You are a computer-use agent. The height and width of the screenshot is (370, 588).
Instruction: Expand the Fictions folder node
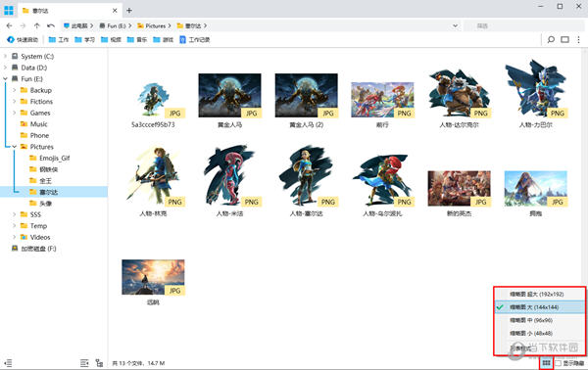pos(15,101)
